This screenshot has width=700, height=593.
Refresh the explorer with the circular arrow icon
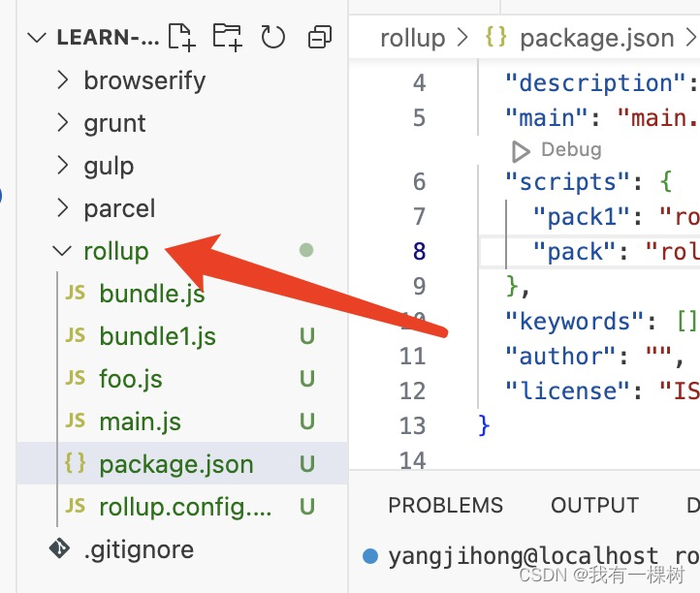272,37
